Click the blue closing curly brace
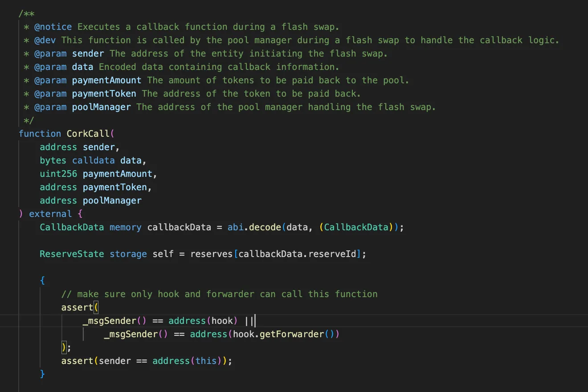 pos(43,374)
